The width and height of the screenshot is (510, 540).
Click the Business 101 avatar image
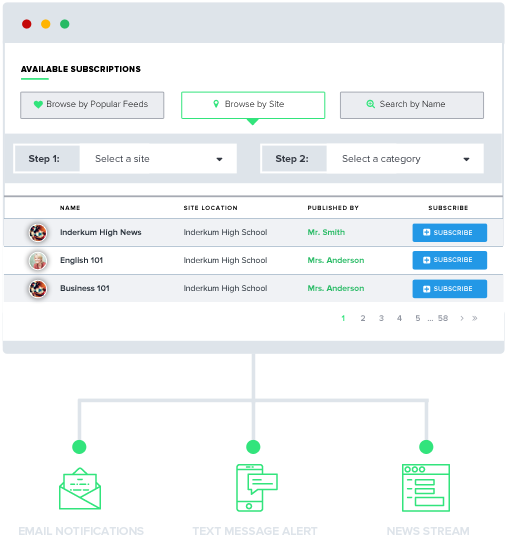tap(38, 289)
